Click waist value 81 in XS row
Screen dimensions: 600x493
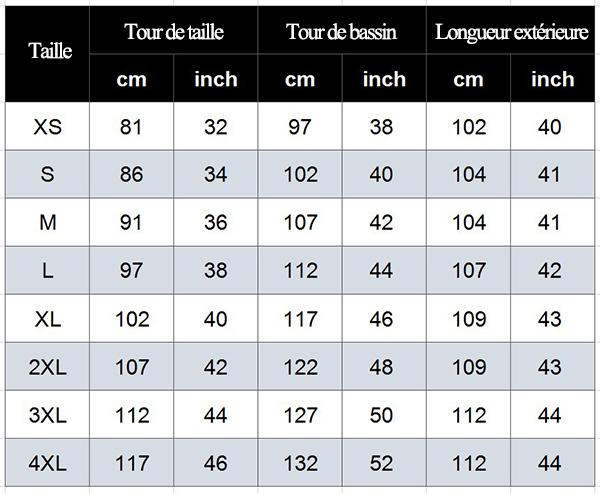pyautogui.click(x=132, y=126)
